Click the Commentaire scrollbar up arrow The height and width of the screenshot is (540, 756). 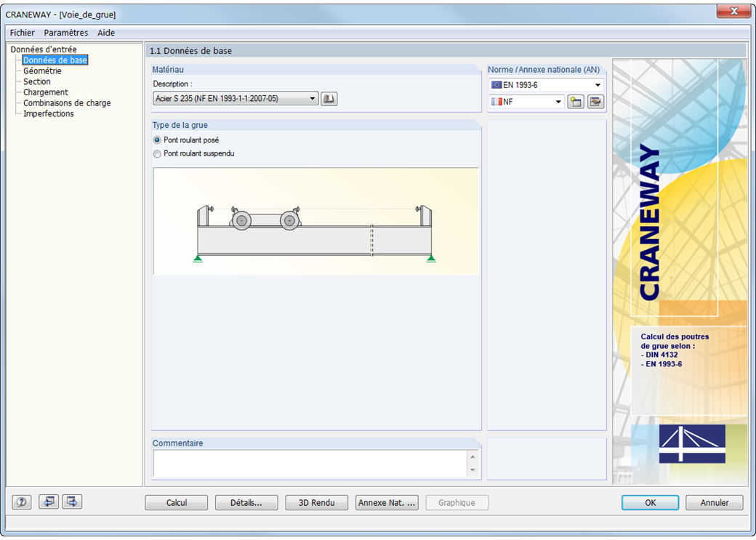(473, 456)
